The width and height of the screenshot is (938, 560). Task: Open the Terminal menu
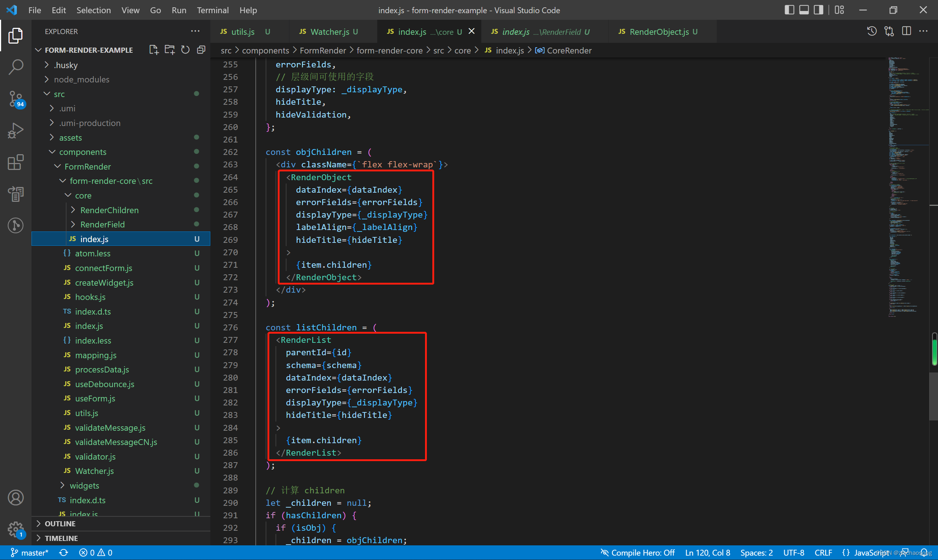(x=213, y=10)
